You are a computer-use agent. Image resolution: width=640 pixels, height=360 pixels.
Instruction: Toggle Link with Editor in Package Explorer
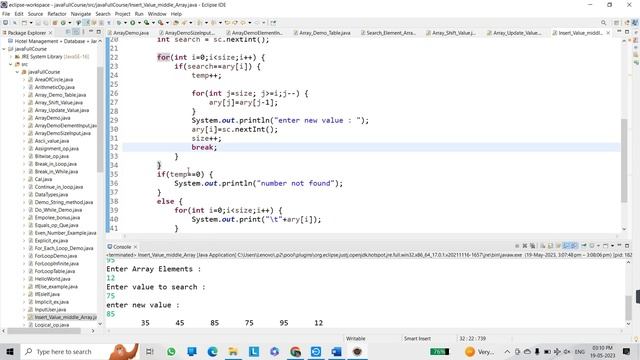pyautogui.click(x=76, y=32)
